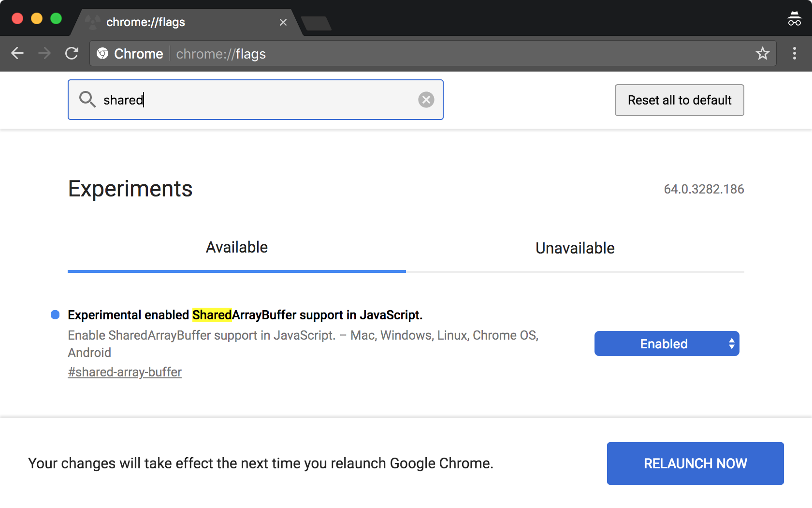
Task: Go back to the previous page
Action: click(17, 53)
